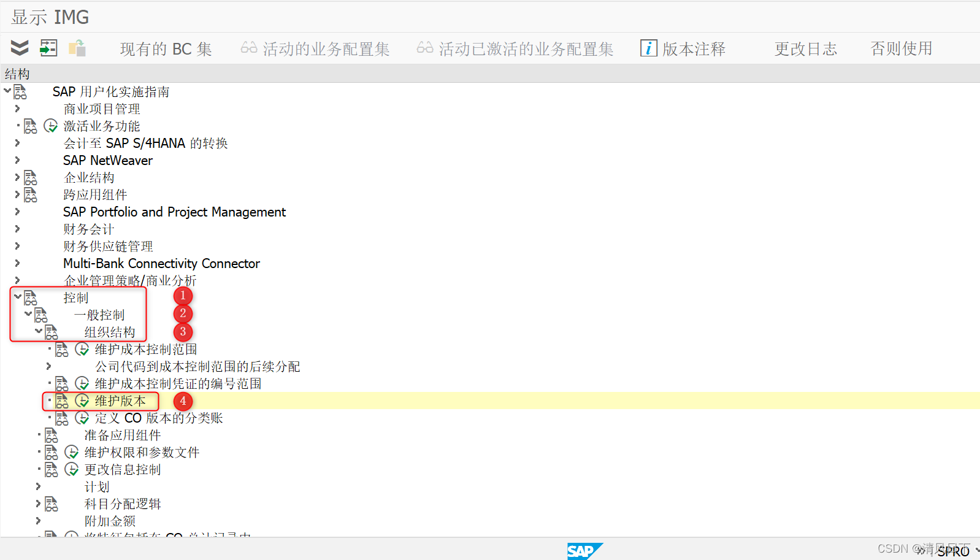Image resolution: width=980 pixels, height=560 pixels.
Task: Click SPRO transaction code in status bar
Action: tap(953, 551)
